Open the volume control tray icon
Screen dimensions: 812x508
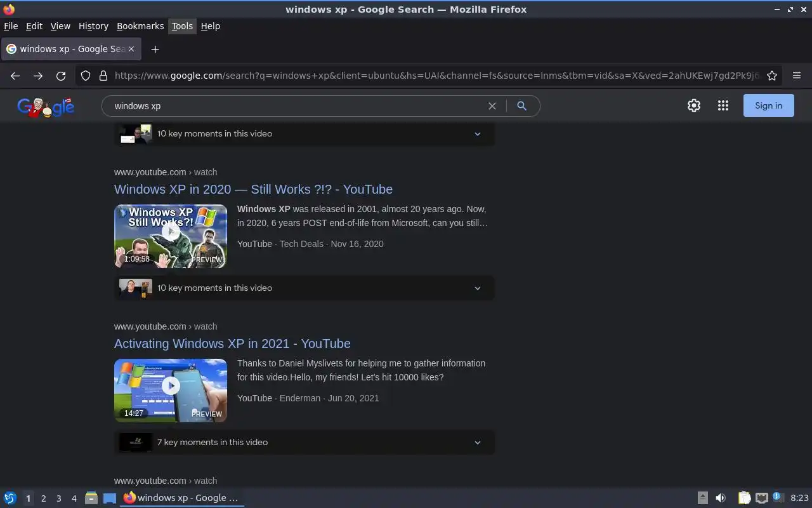[x=721, y=498]
